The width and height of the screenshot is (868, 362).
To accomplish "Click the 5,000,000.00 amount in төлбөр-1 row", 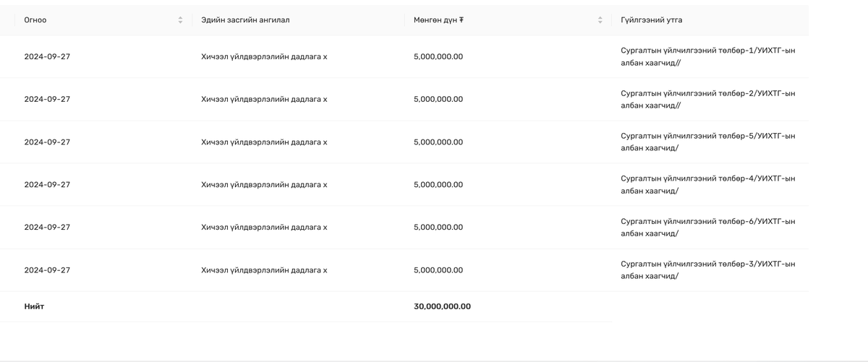I will tap(438, 56).
